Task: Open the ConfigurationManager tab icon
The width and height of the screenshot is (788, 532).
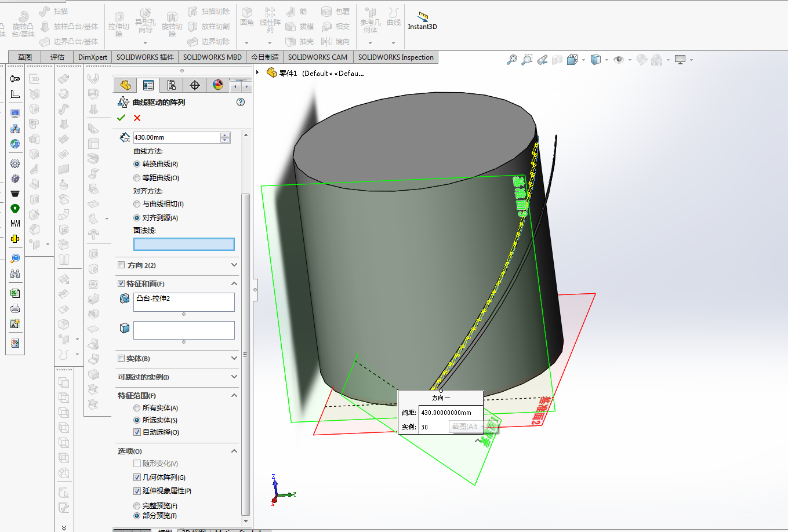Action: pos(172,85)
